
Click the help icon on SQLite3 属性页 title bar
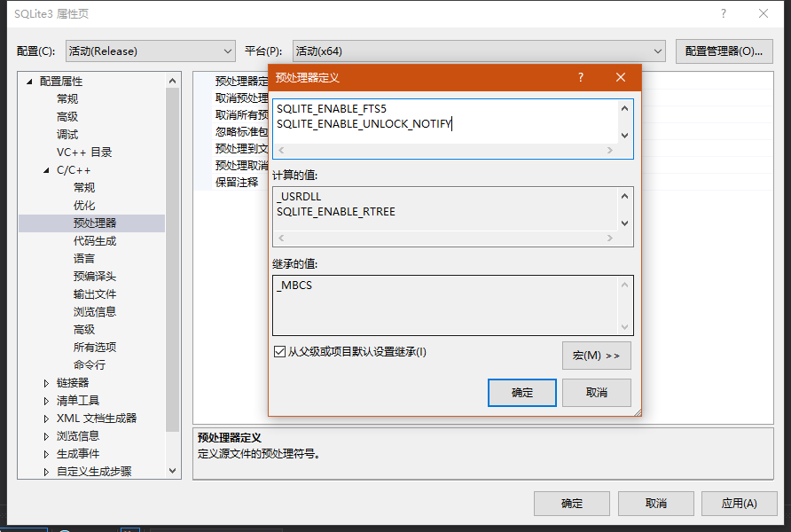[725, 13]
